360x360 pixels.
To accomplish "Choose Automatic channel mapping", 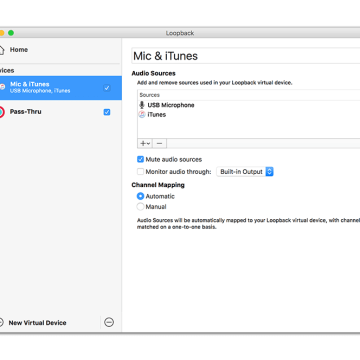I will 140,196.
